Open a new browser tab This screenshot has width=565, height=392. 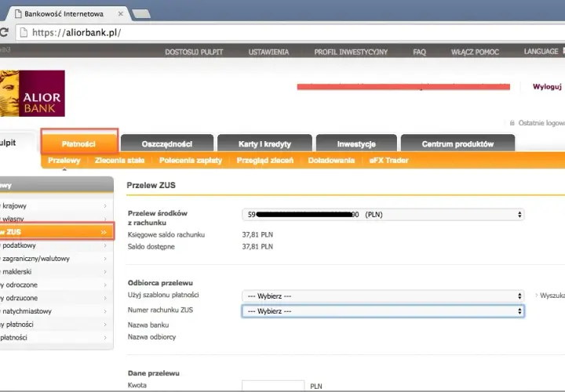[141, 13]
